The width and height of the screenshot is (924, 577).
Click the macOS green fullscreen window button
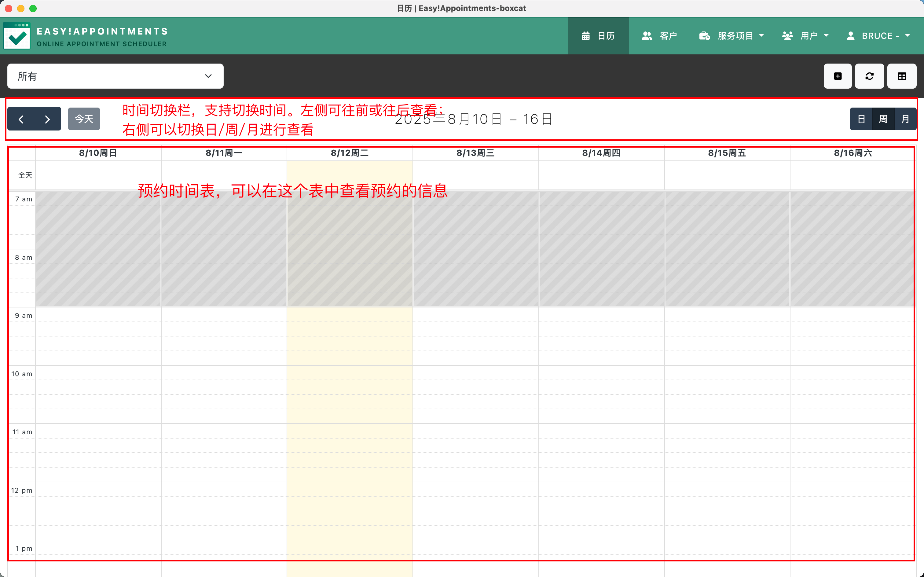[33, 8]
